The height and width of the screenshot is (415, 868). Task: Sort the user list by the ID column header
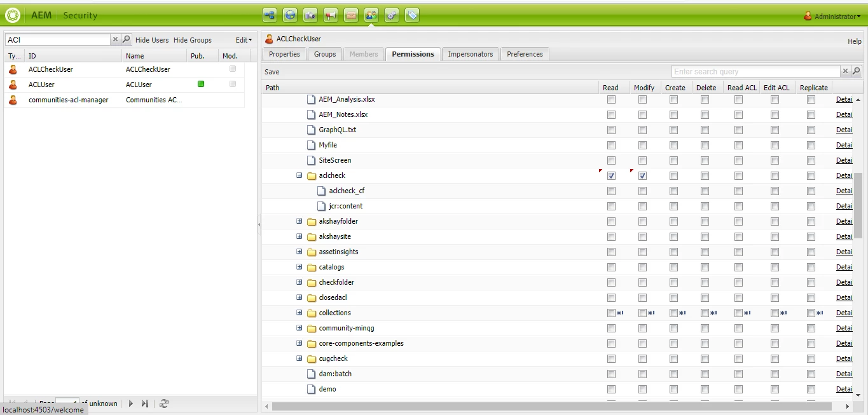click(x=73, y=56)
